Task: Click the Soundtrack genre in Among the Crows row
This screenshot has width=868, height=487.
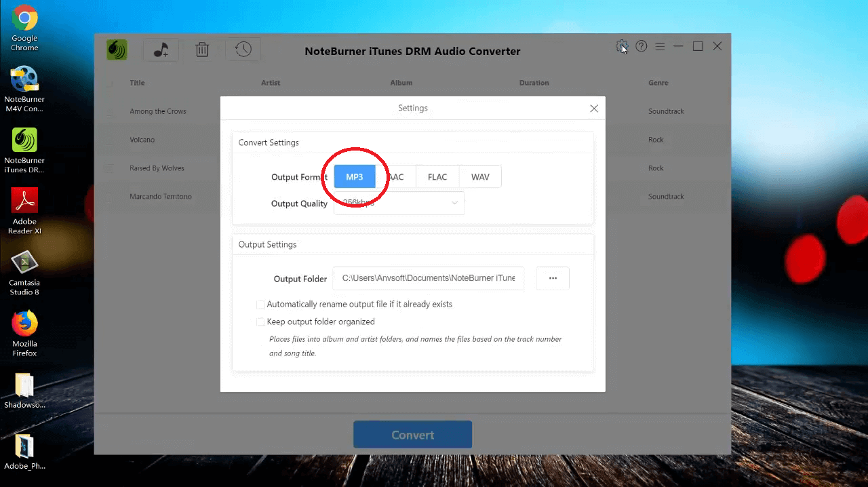Action: click(666, 111)
